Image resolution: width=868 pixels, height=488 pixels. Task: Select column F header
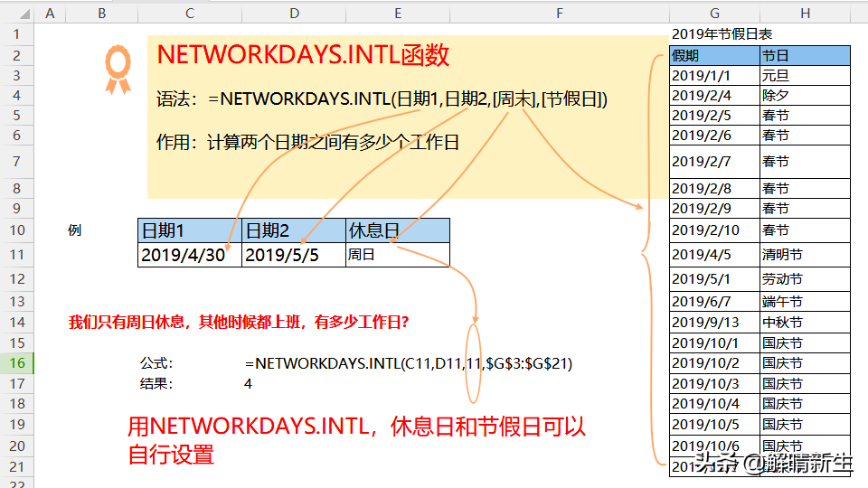pyautogui.click(x=560, y=14)
